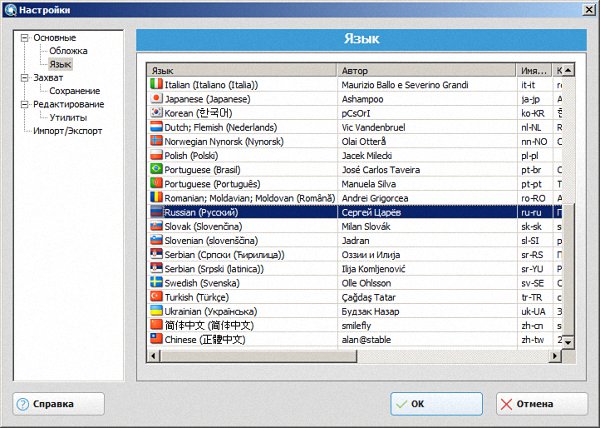Click the Japanese flag icon
The width and height of the screenshot is (600, 428).
point(155,99)
